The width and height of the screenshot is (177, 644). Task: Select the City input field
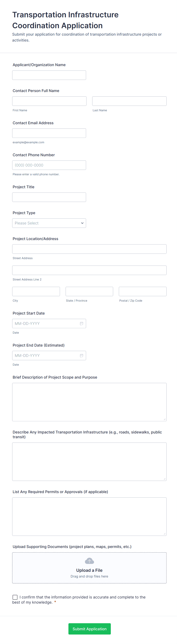36,292
